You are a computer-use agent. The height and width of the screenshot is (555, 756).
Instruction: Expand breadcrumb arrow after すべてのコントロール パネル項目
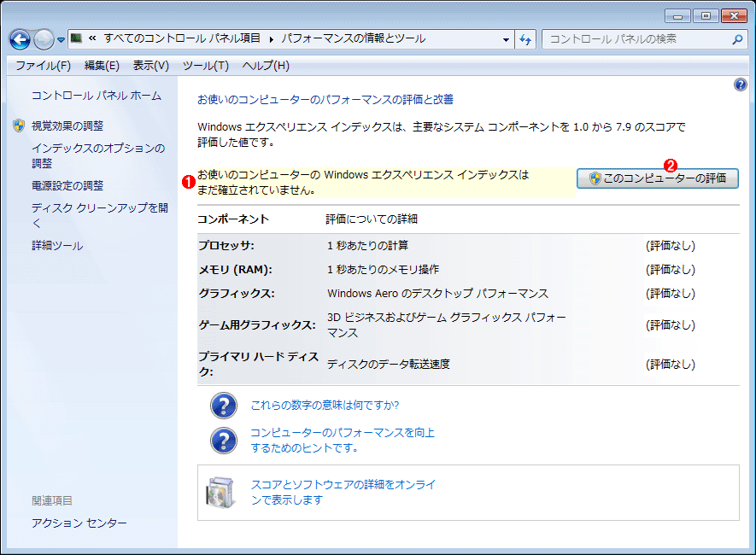[x=272, y=39]
